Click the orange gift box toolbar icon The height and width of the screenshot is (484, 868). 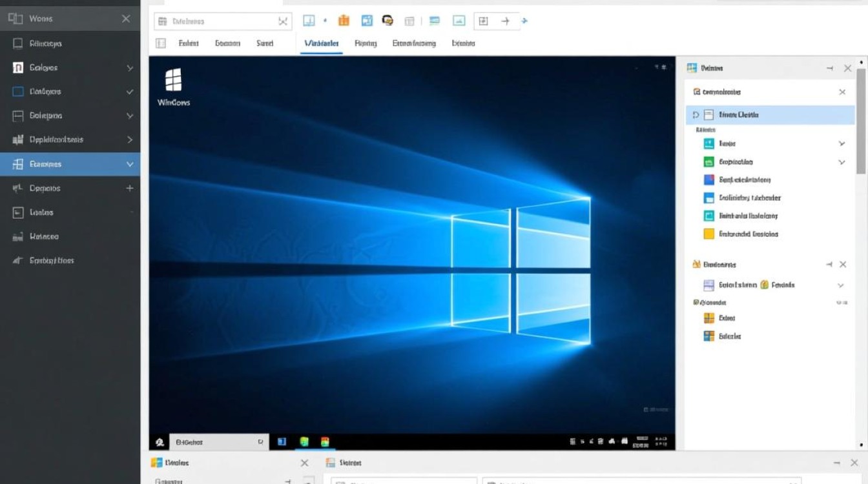coord(344,21)
